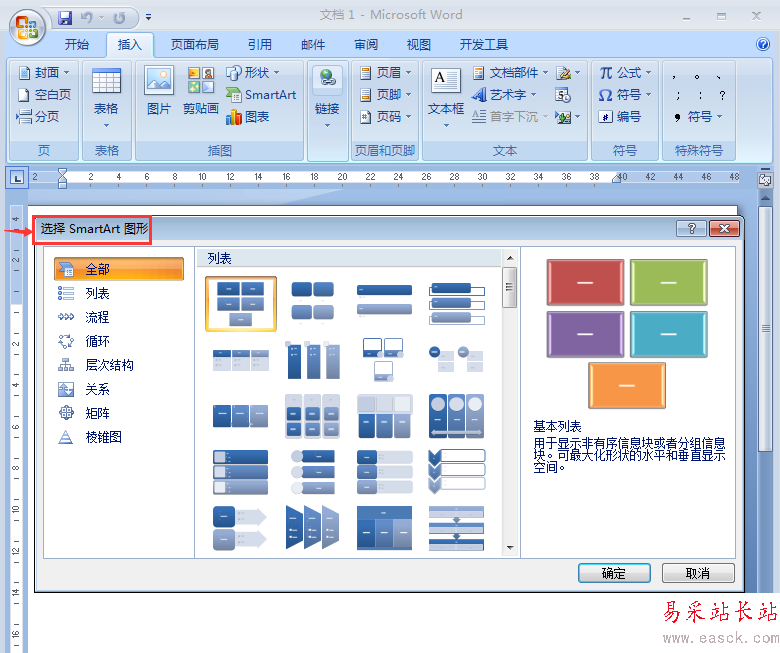Open the dialog help button
Image resolution: width=780 pixels, height=653 pixels.
click(x=691, y=228)
